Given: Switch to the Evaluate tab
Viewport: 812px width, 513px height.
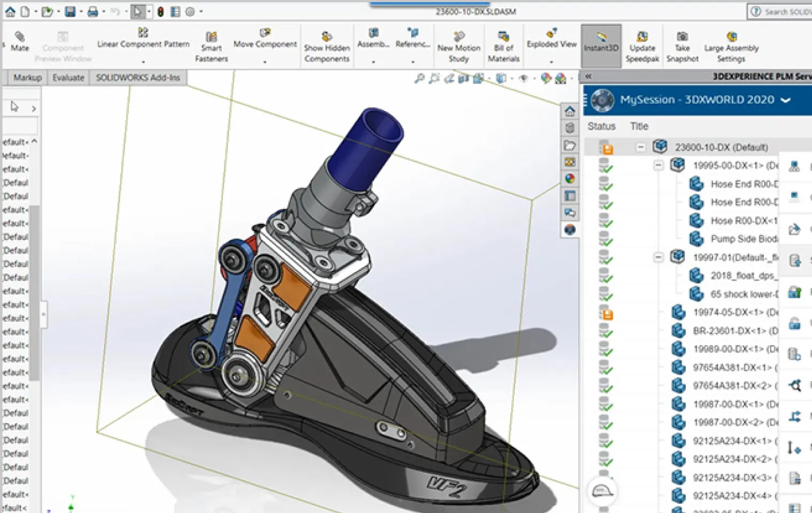Looking at the screenshot, I should coord(68,77).
